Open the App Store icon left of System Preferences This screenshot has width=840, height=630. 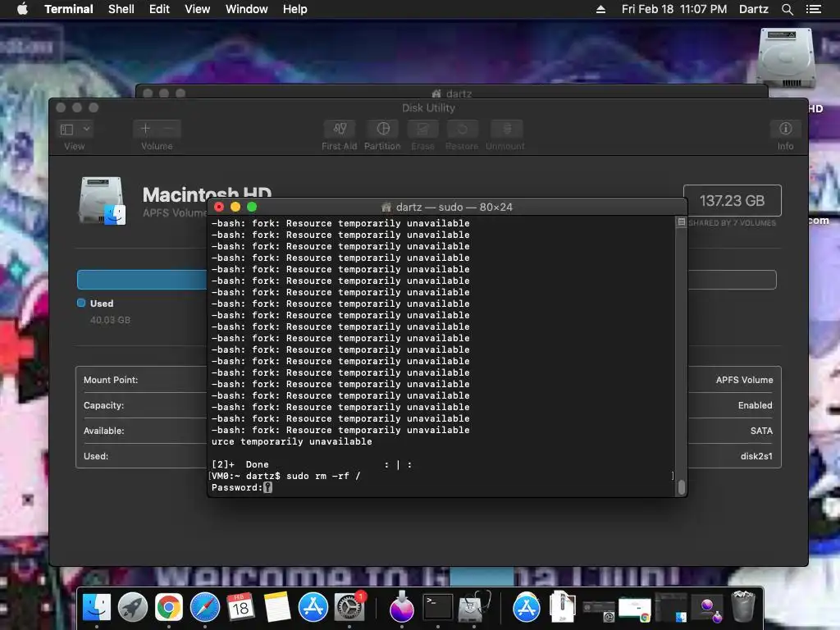tap(313, 607)
